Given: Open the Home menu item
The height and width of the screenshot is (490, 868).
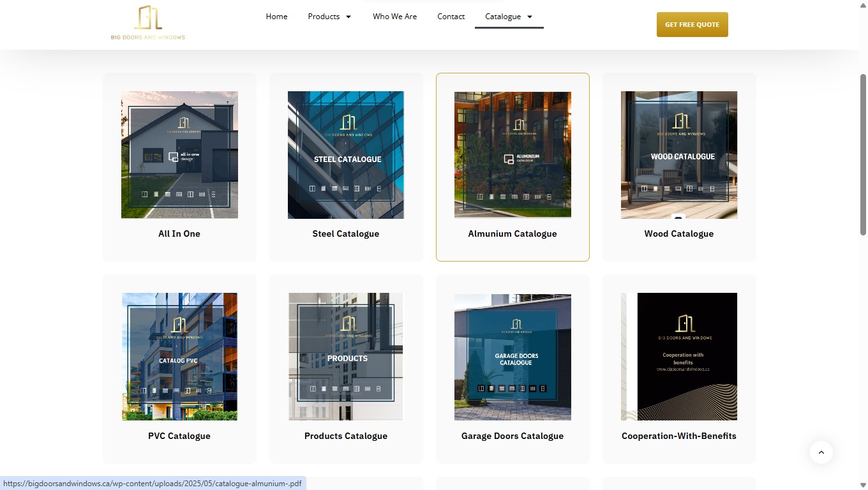Looking at the screenshot, I should pyautogui.click(x=276, y=17).
